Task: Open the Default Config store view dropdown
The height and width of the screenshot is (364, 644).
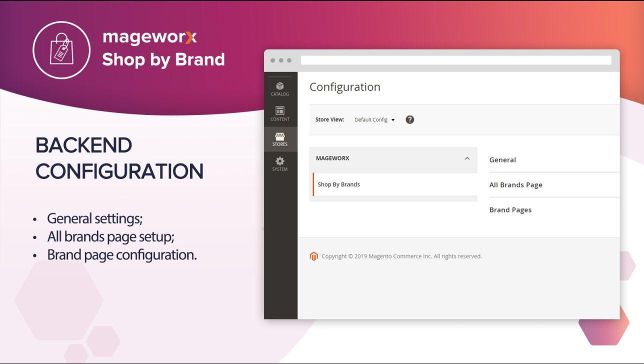Action: point(374,120)
